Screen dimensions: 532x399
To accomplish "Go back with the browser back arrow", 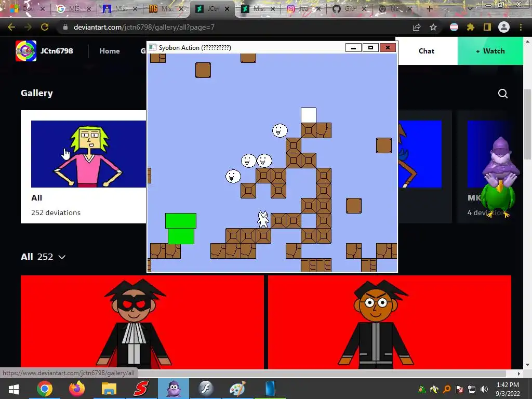I will coord(11,27).
